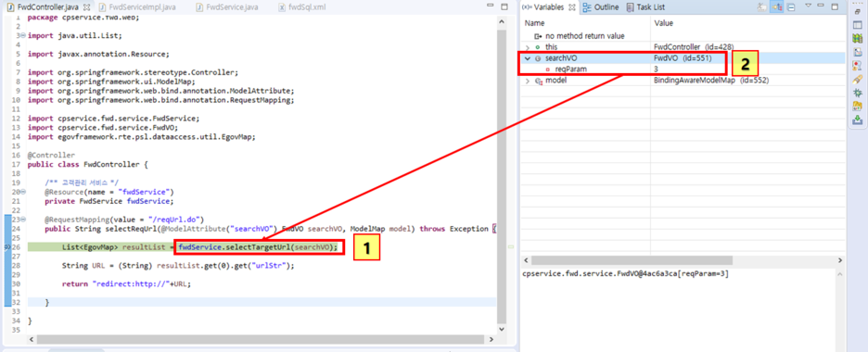The image size is (868, 352).
Task: Expand the 'this' variable node
Action: tap(527, 47)
